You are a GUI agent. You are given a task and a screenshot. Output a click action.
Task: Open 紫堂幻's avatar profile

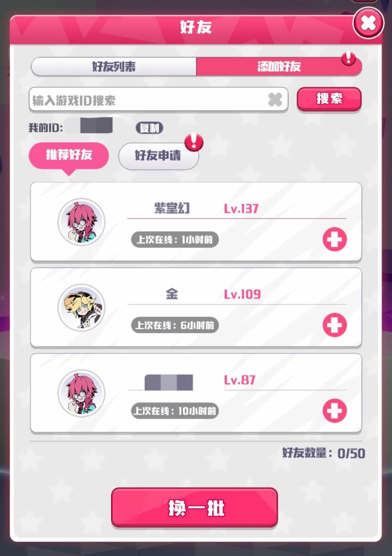pos(82,222)
